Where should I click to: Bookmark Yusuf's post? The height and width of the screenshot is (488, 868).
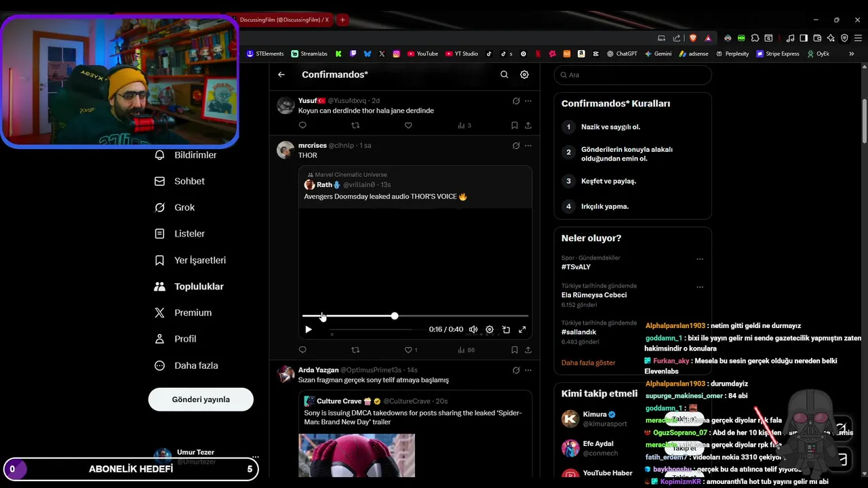[x=514, y=125]
